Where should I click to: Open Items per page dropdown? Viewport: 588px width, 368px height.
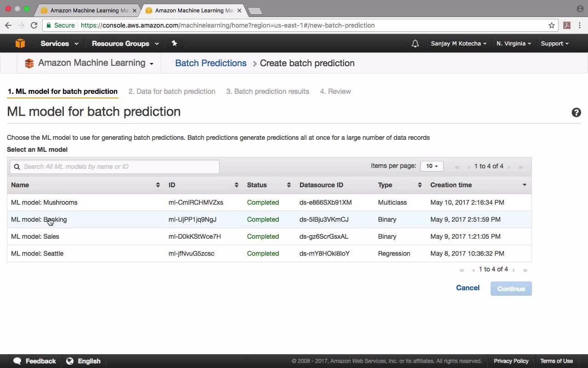click(x=432, y=166)
